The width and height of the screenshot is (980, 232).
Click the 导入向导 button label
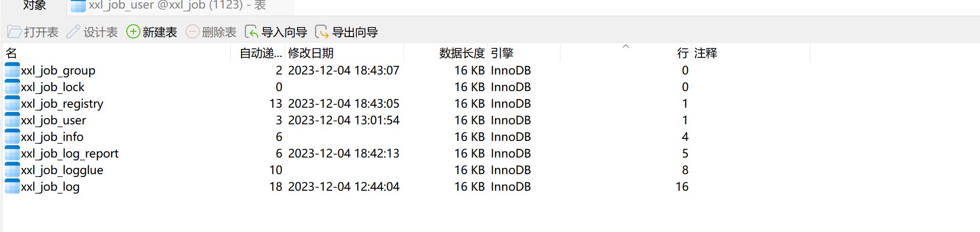coord(284,32)
